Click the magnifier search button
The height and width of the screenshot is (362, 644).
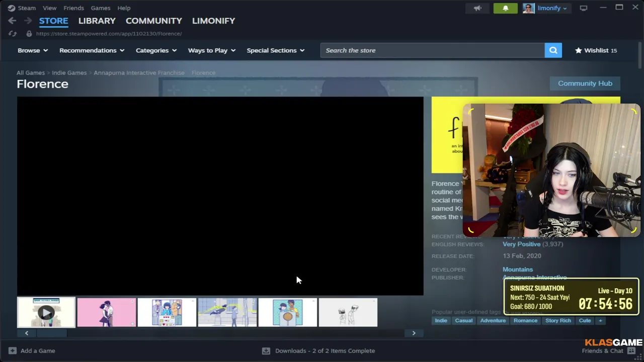click(x=553, y=50)
